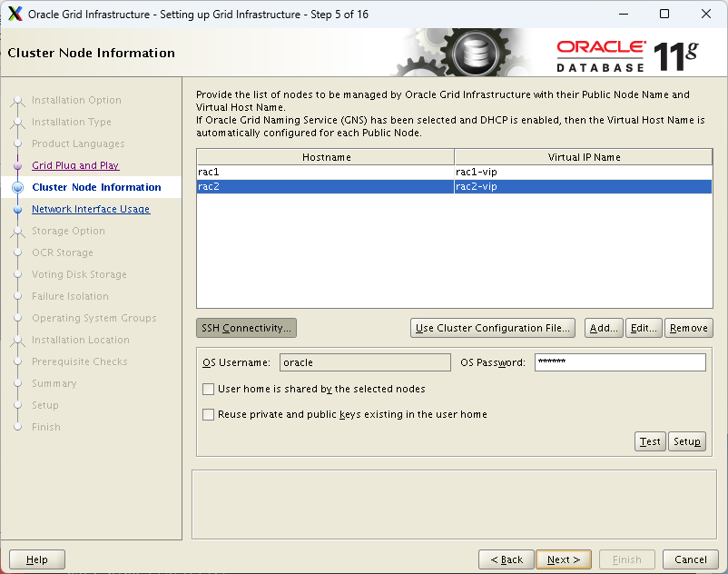The image size is (728, 574).
Task: Toggle User home is shared checkbox
Action: click(209, 389)
